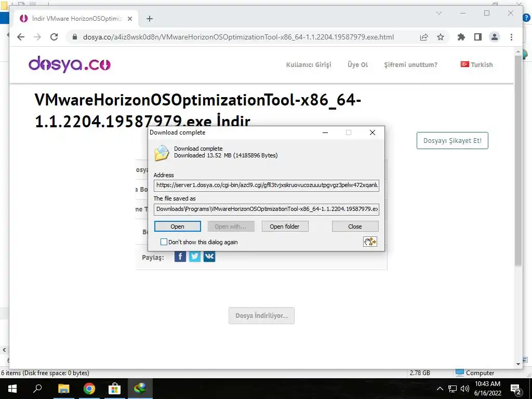
Task: Open Chrome three-dot menu
Action: pyautogui.click(x=511, y=37)
